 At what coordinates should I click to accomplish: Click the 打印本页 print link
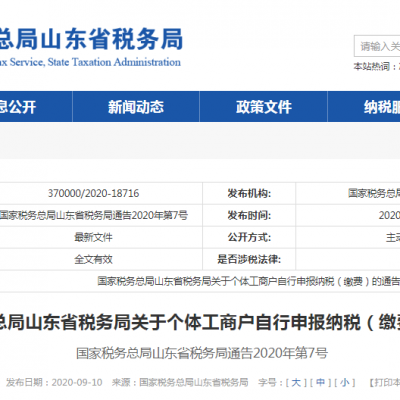point(384,382)
